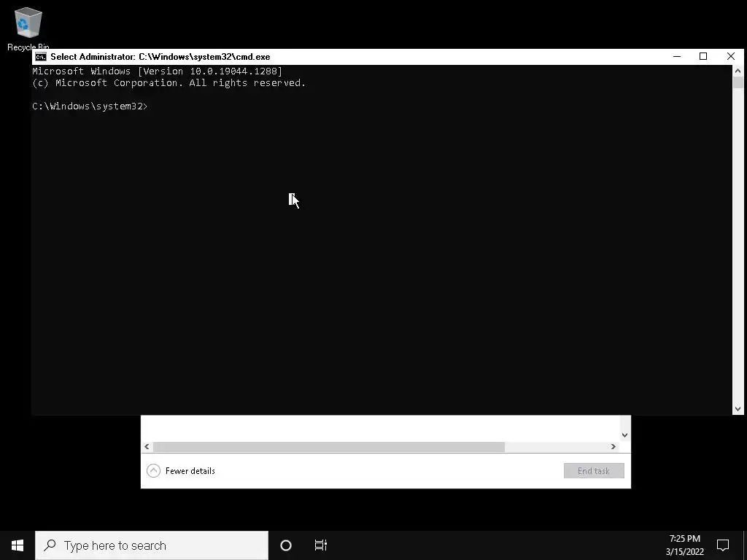Click the C:\Windows\system32> prompt line
The image size is (747, 560).
tap(90, 106)
